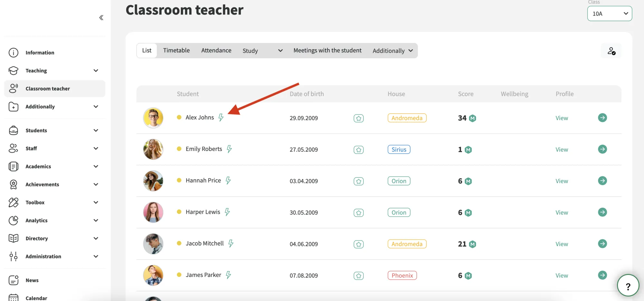
Task: Expand the Analytics sidebar section
Action: pos(54,221)
